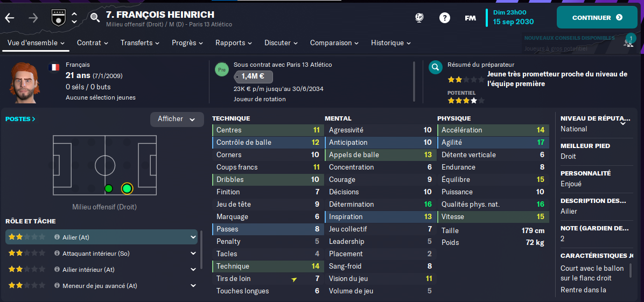This screenshot has height=302, width=644.
Task: Open the Afficher dropdown
Action: (177, 119)
